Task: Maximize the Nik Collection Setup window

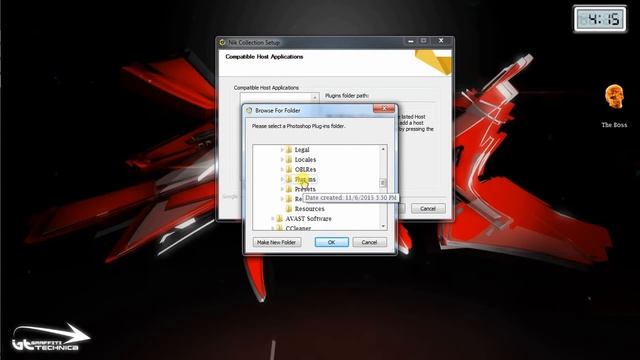Action: pos(424,41)
